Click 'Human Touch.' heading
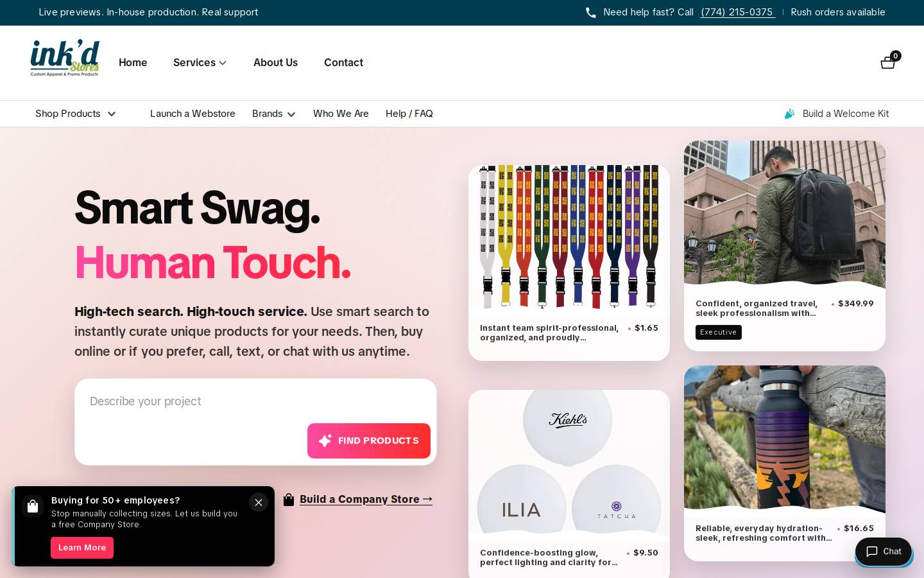 click(213, 263)
